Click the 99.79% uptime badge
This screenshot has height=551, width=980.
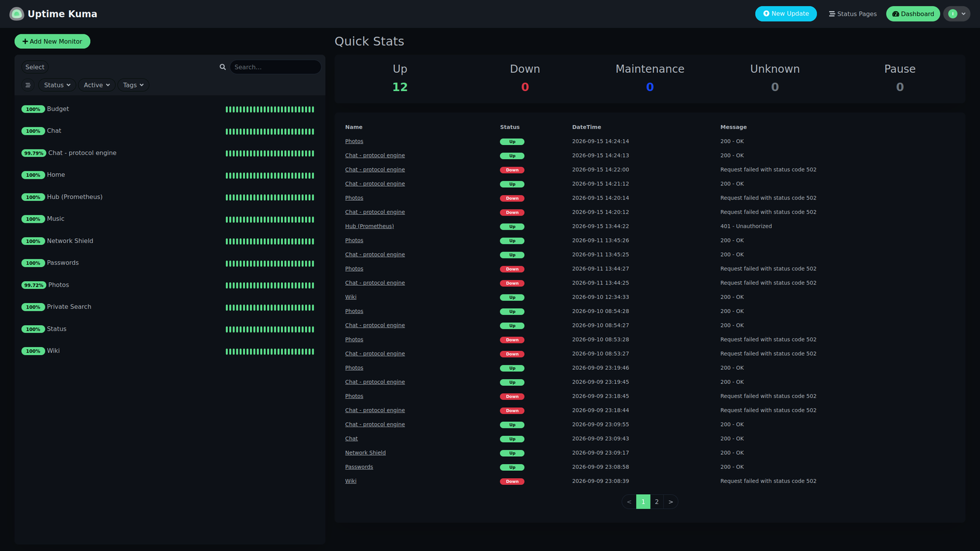click(34, 153)
